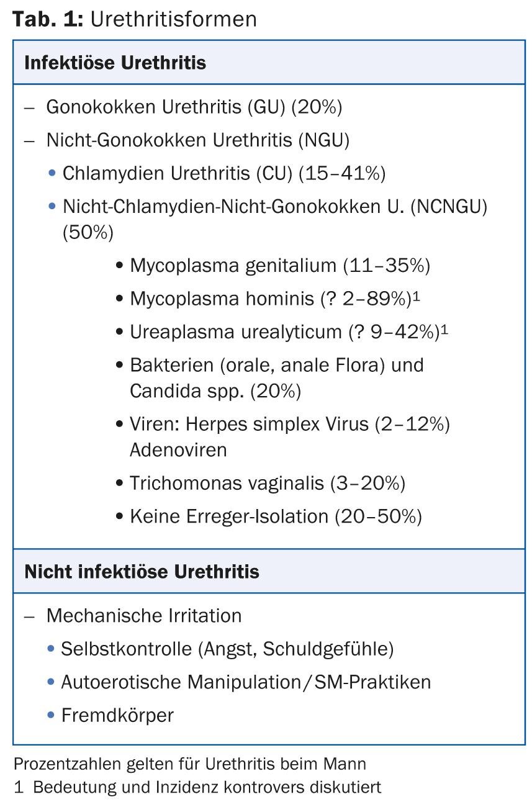Select the 'Nicht infektiöse Urethritis' section header
532x802 pixels.
[142, 572]
